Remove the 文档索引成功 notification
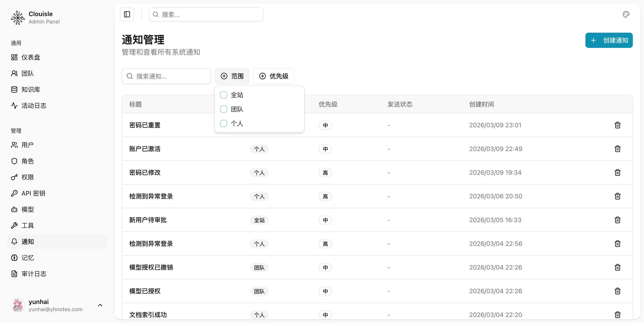 tap(617, 314)
